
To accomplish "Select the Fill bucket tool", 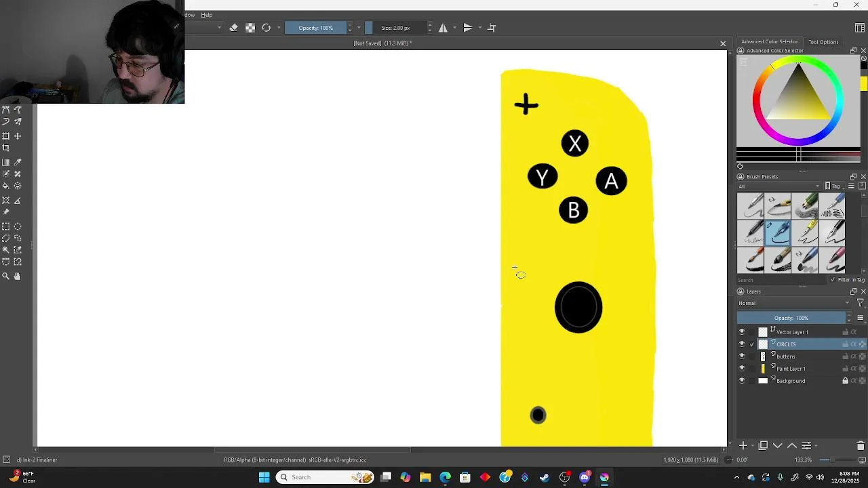I will tap(6, 186).
